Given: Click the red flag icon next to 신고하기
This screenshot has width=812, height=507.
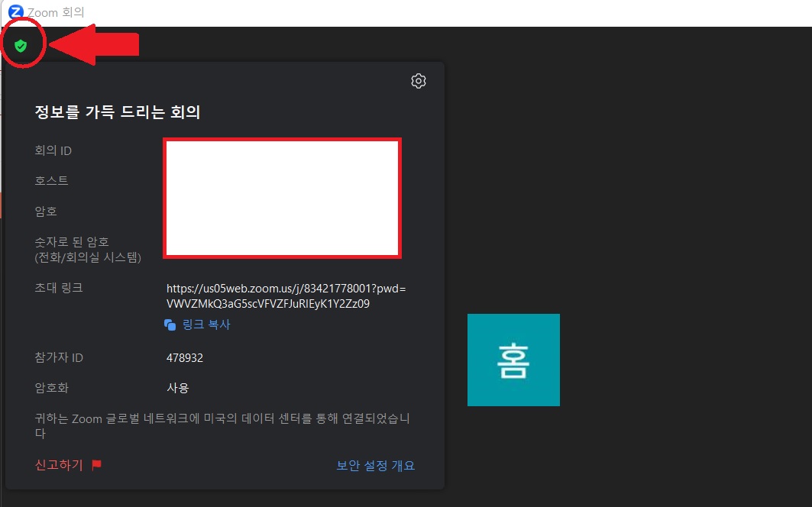Looking at the screenshot, I should pos(95,465).
